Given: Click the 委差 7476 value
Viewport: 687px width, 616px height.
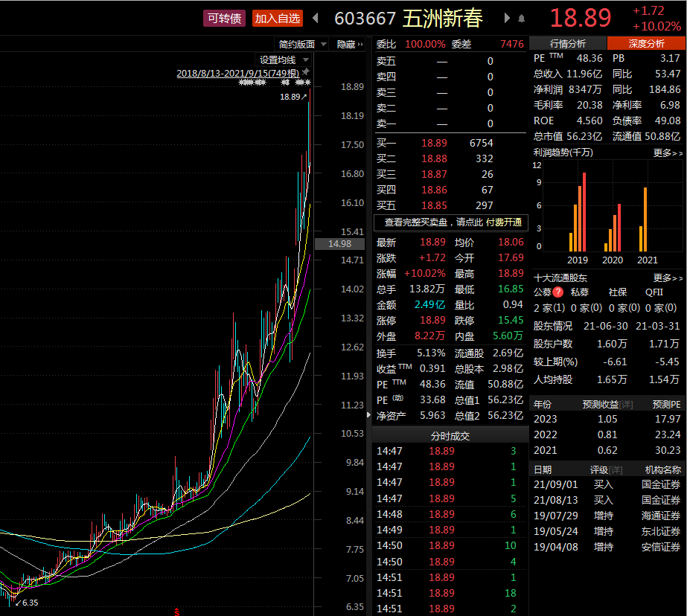Looking at the screenshot, I should (x=512, y=44).
